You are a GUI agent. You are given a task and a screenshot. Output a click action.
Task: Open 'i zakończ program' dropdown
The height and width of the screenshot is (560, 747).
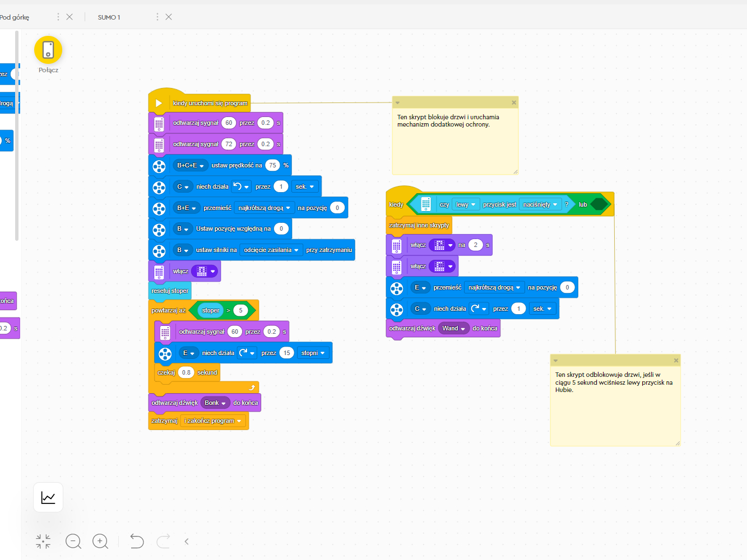pyautogui.click(x=213, y=421)
